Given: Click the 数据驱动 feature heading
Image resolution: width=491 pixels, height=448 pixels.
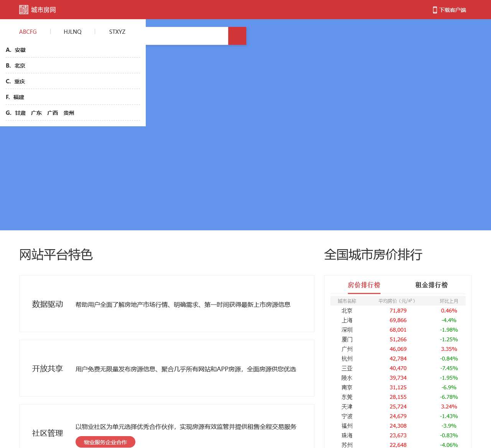Looking at the screenshot, I should point(48,304).
